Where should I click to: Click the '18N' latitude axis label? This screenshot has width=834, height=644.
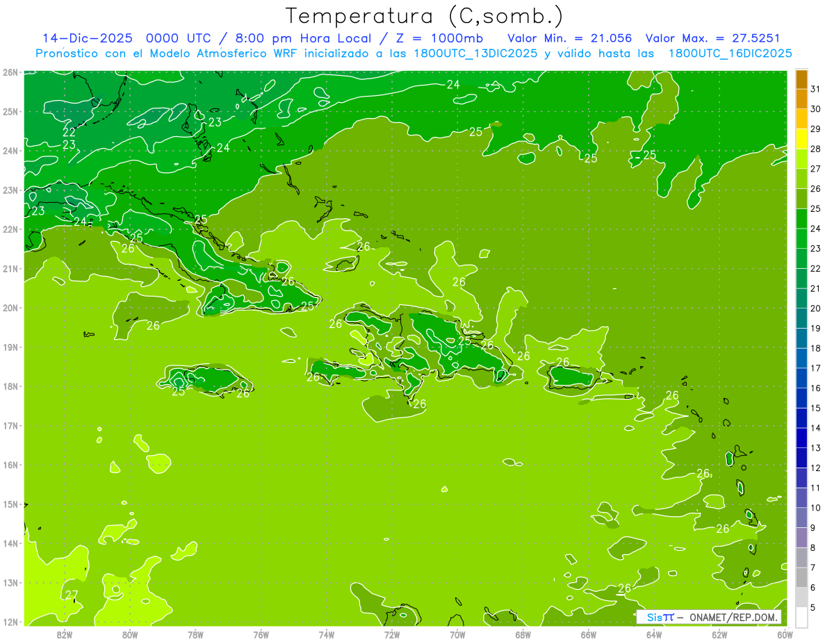10,386
